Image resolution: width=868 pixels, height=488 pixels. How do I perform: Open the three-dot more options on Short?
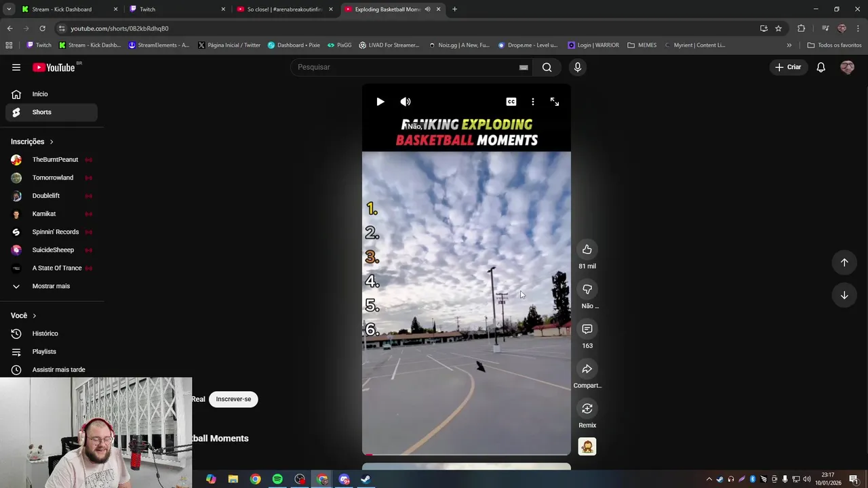533,102
